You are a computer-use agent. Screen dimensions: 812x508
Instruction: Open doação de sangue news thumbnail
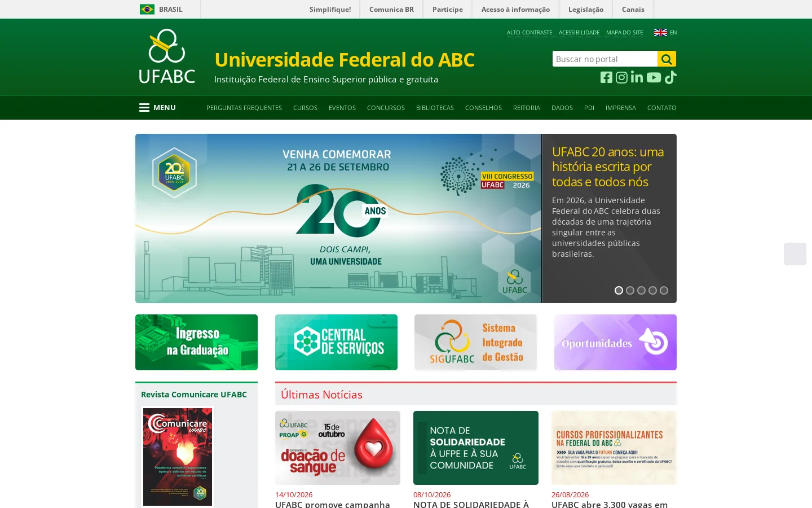point(338,448)
